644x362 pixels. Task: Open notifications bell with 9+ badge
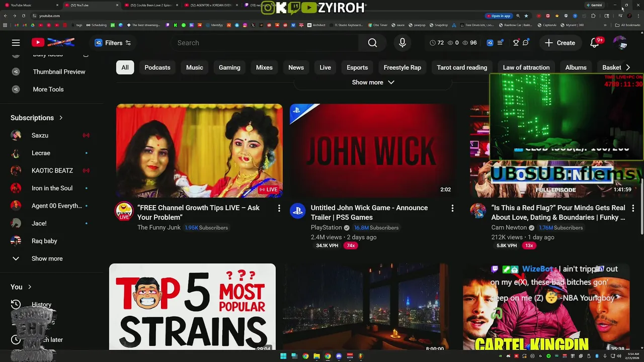pyautogui.click(x=595, y=43)
